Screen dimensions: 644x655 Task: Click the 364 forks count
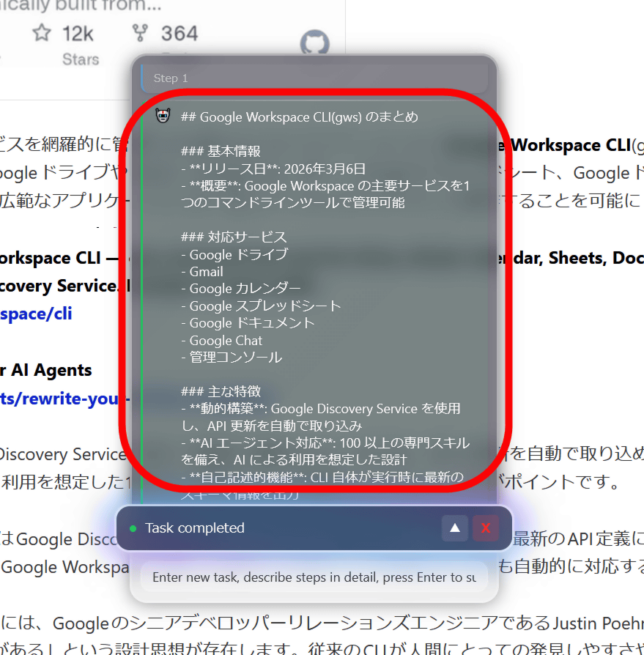(x=179, y=34)
